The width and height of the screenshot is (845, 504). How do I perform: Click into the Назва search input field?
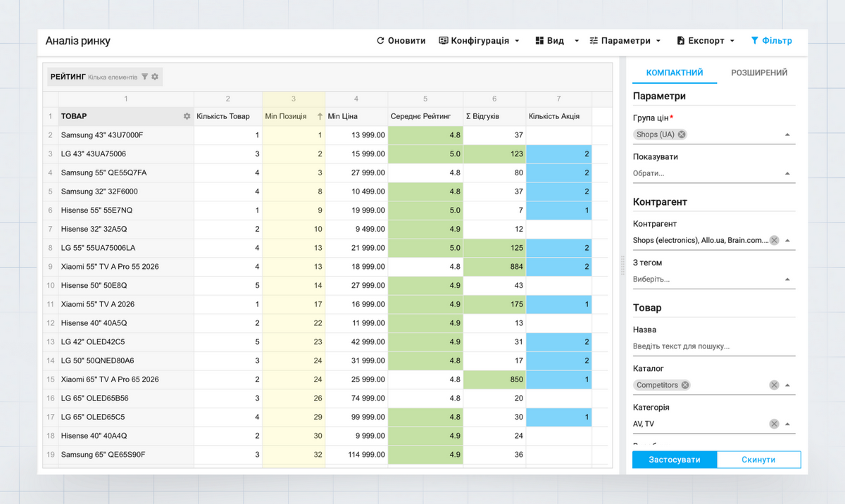pyautogui.click(x=713, y=346)
